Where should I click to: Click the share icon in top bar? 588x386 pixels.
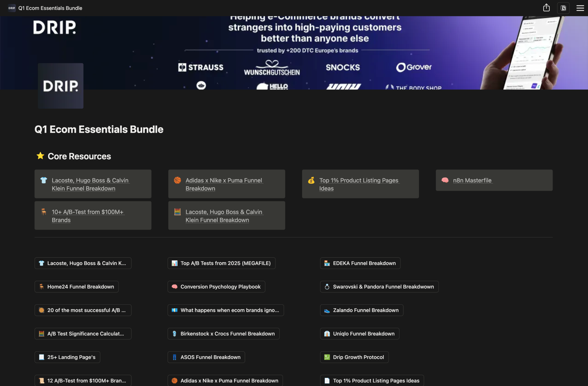pyautogui.click(x=546, y=8)
